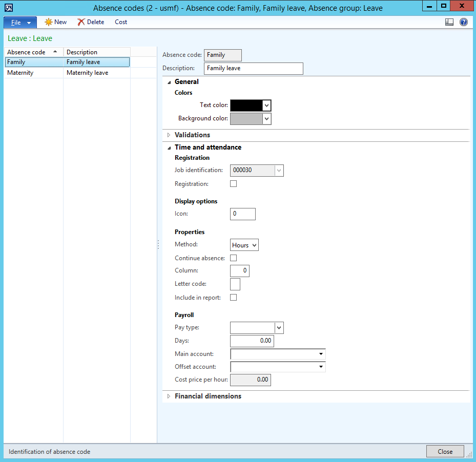Screen dimensions: 476x462
Task: Click the splitter grip between panes
Action: [x=158, y=245]
